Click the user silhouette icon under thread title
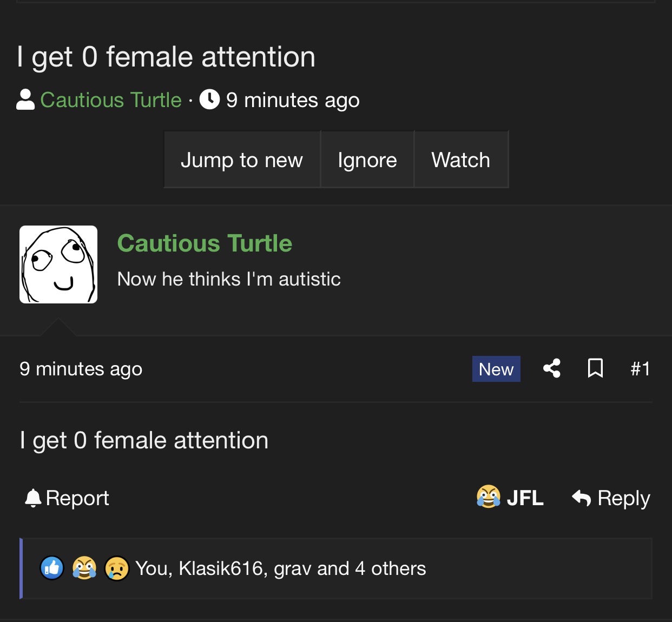The image size is (672, 622). click(25, 100)
